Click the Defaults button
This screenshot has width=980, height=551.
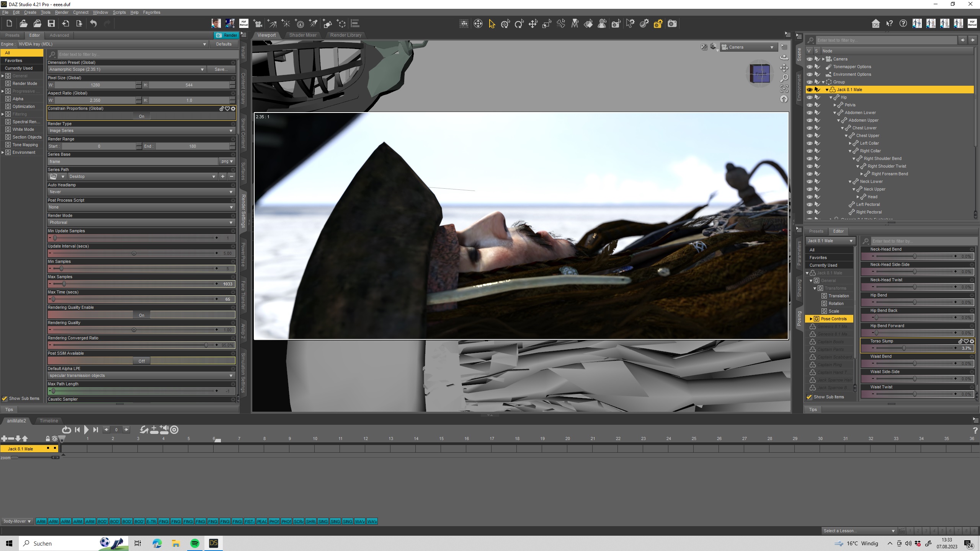coord(224,44)
